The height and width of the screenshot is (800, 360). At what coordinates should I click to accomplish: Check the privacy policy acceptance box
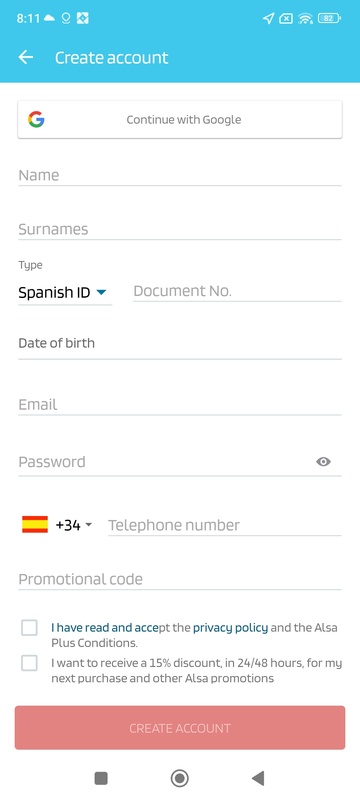[29, 628]
